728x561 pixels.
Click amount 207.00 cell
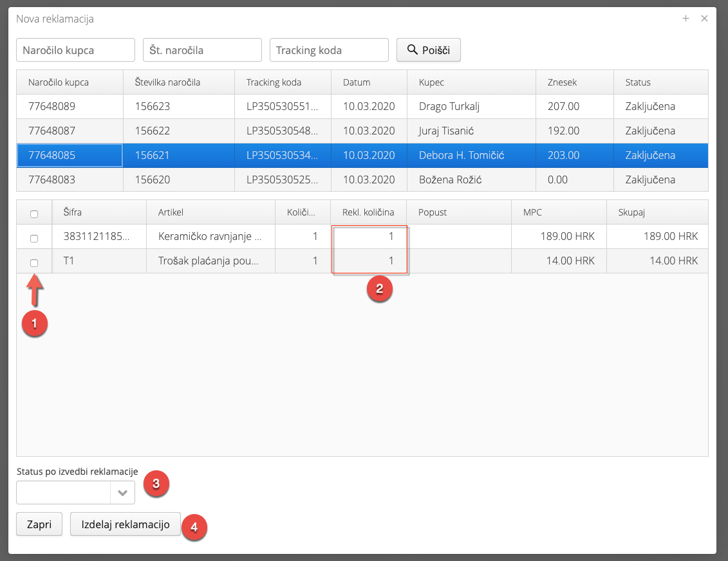pyautogui.click(x=575, y=107)
